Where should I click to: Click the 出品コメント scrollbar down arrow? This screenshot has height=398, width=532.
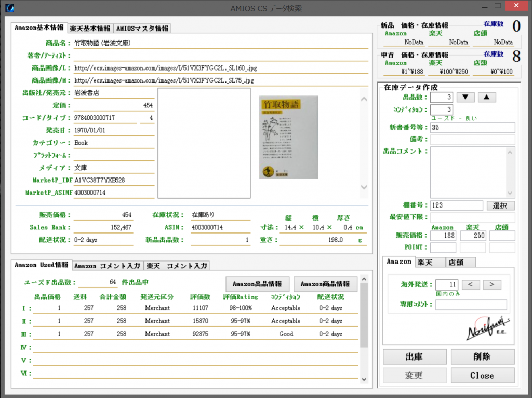510,193
